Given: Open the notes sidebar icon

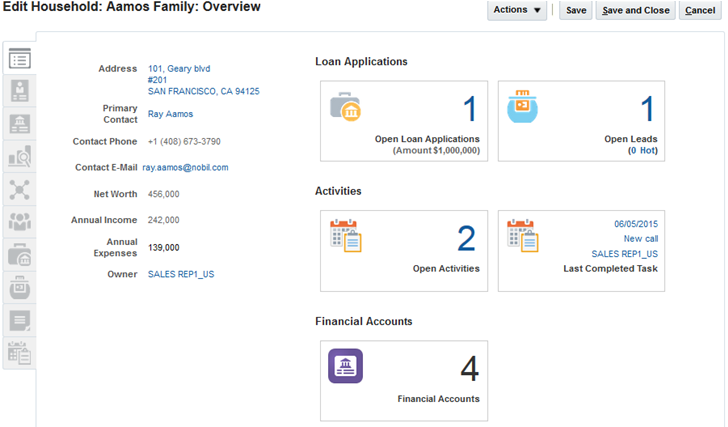Looking at the screenshot, I should [x=19, y=320].
